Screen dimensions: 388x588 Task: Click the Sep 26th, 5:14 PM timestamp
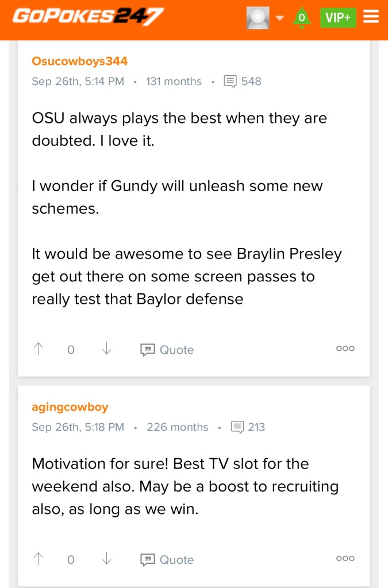78,82
